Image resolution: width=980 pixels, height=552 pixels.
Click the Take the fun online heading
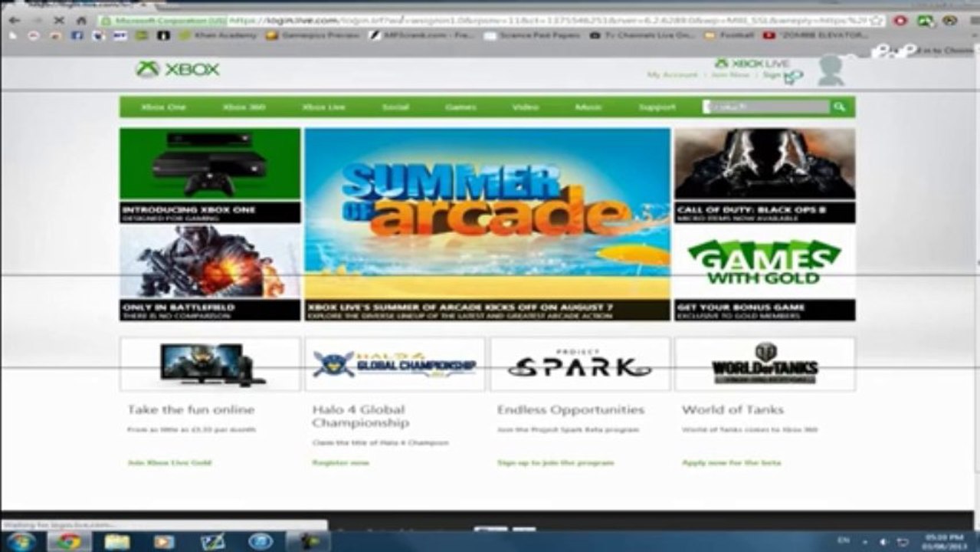point(191,409)
